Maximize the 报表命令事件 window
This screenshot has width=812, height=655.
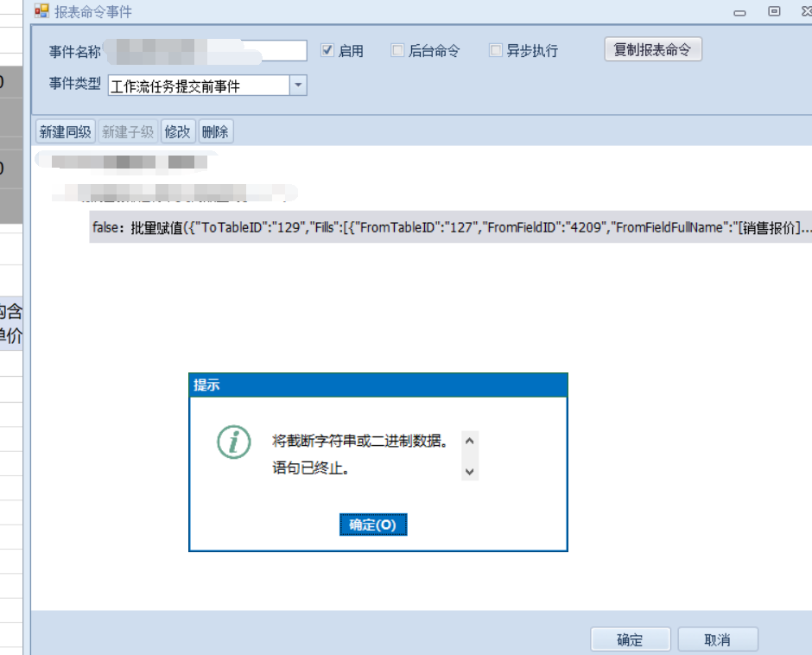click(774, 11)
